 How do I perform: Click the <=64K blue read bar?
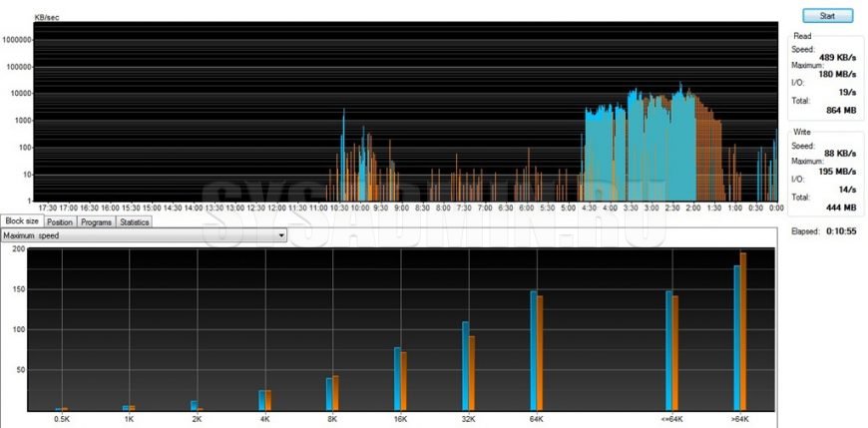point(669,350)
